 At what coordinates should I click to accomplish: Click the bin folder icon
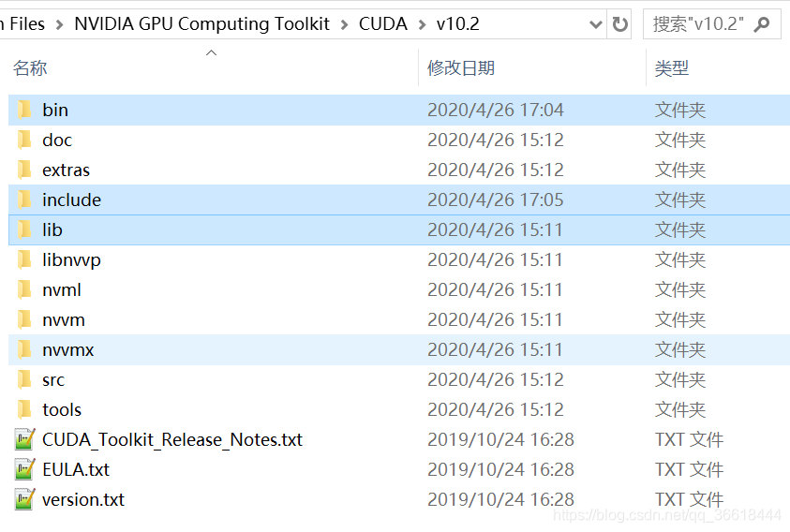24,110
